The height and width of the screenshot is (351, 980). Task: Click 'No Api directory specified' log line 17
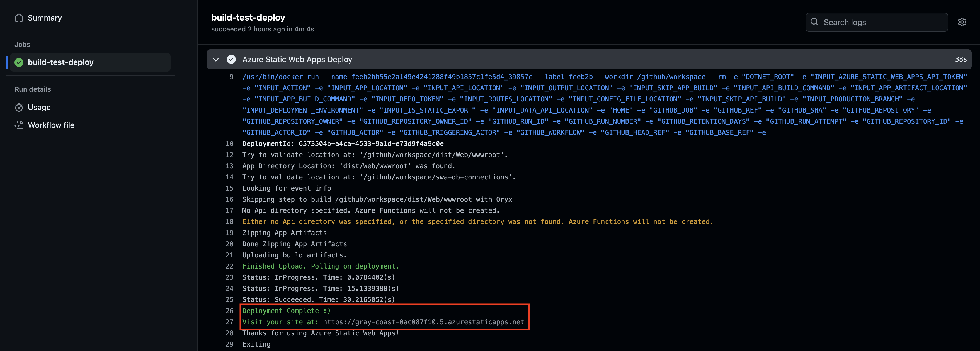371,211
